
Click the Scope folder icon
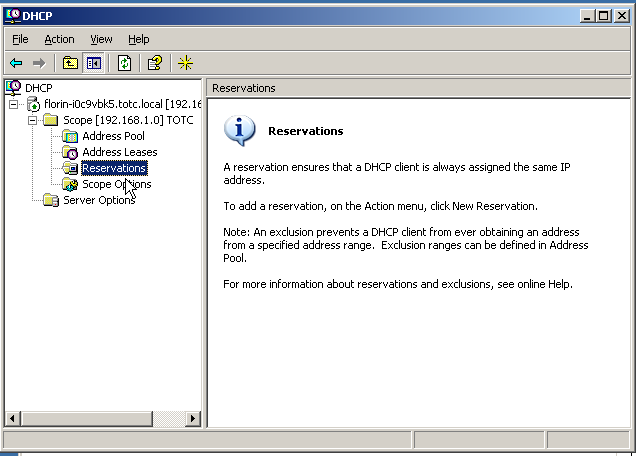(51, 120)
